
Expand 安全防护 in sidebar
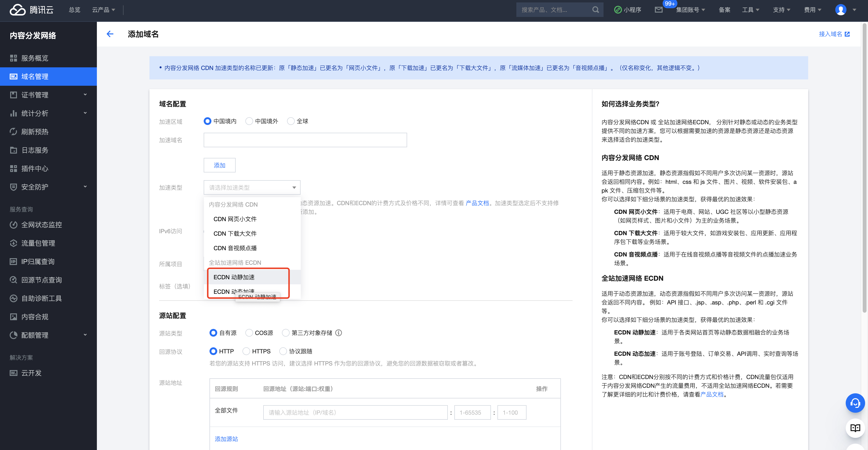pyautogui.click(x=85, y=187)
